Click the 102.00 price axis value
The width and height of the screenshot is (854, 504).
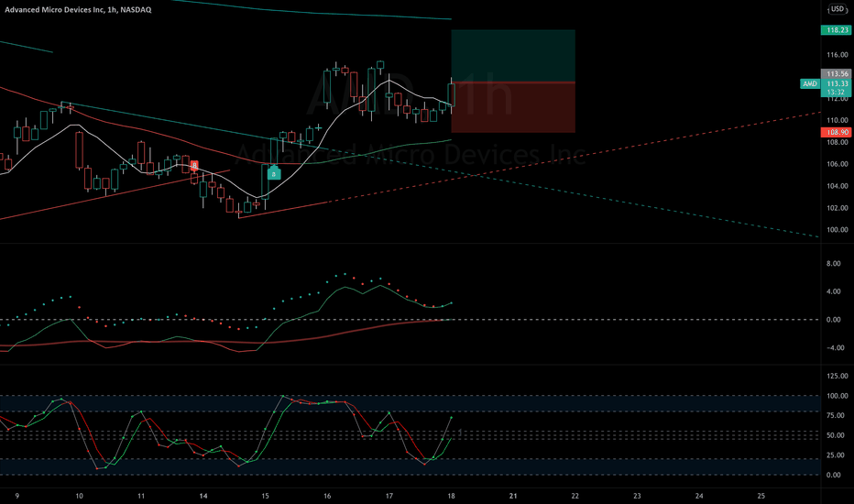point(838,208)
